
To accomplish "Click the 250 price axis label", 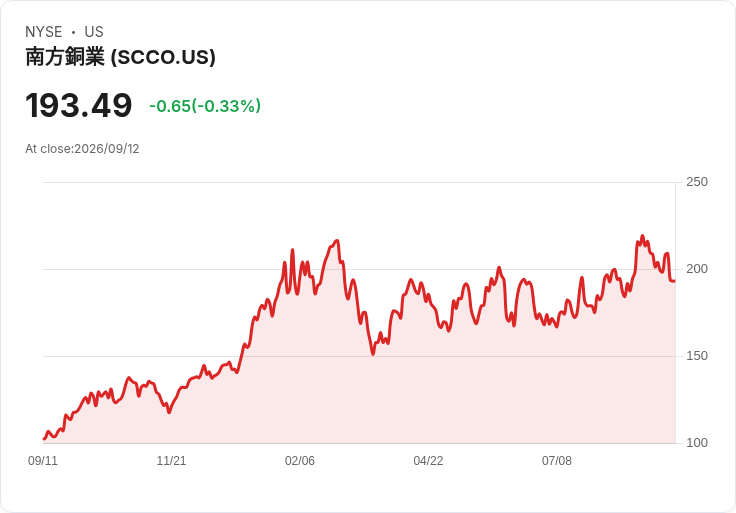I will coord(697,182).
